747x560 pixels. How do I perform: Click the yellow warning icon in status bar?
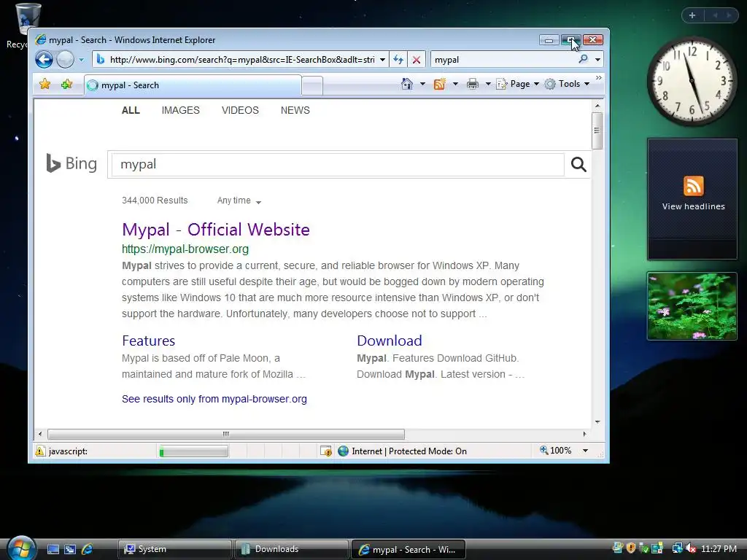(40, 451)
